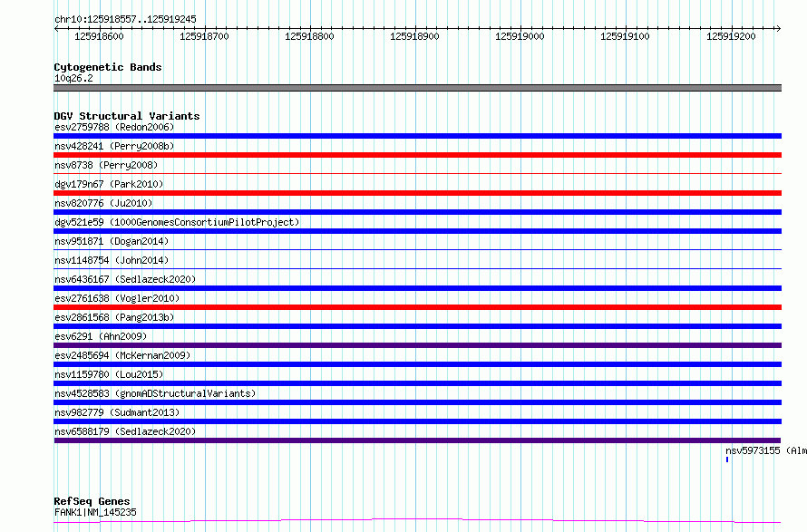Click the nsv1148754 (John2014) label
The image size is (807, 532).
pos(112,260)
